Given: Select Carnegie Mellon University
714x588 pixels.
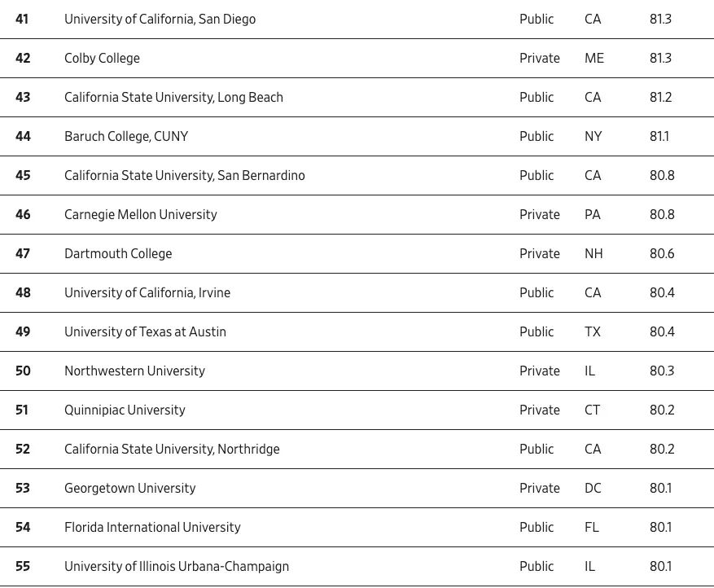Looking at the screenshot, I should (x=141, y=214).
